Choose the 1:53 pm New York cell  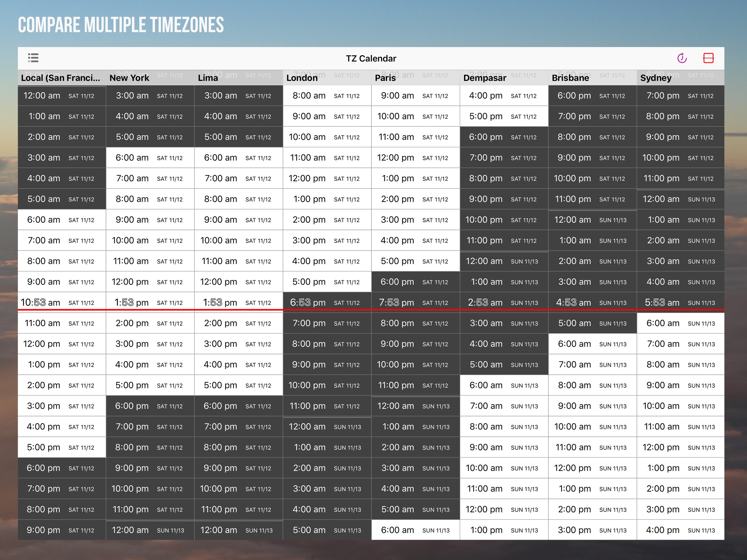tap(150, 302)
